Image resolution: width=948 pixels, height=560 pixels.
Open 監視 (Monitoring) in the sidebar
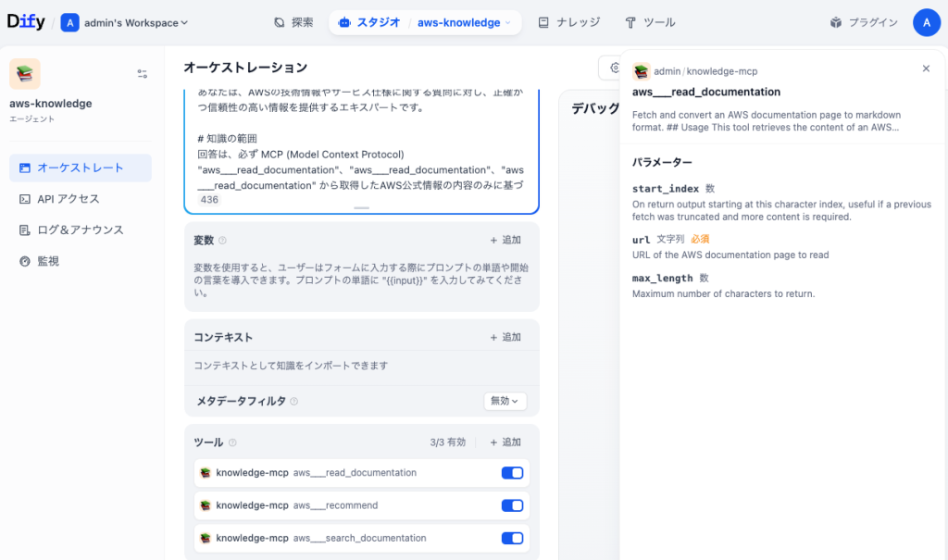click(81, 261)
